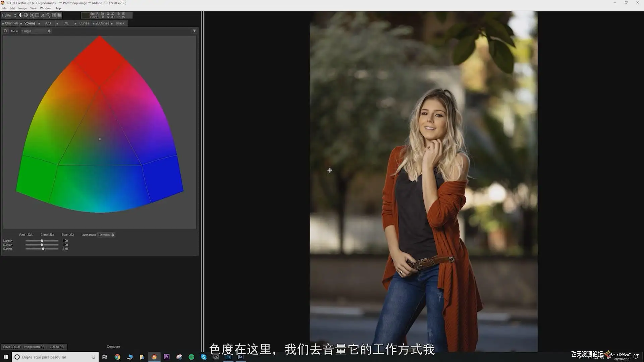Open the Image menu
This screenshot has width=644, height=362.
click(x=22, y=8)
